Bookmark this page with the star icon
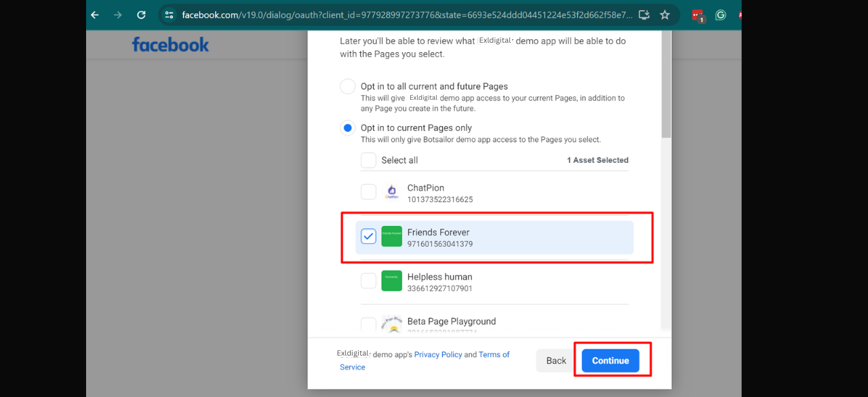868x397 pixels. pyautogui.click(x=665, y=15)
